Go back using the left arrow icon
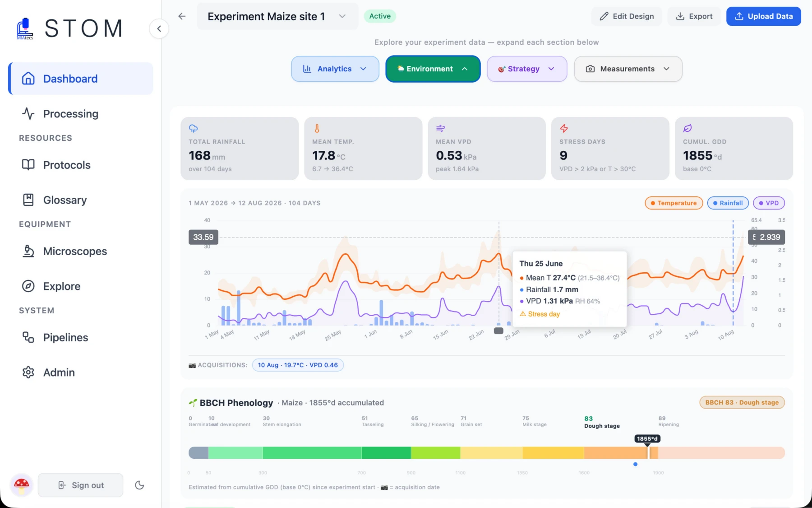This screenshot has width=812, height=508. pyautogui.click(x=182, y=16)
